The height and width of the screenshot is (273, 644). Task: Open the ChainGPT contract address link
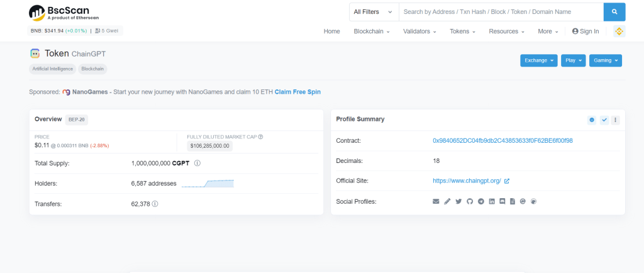pos(502,140)
